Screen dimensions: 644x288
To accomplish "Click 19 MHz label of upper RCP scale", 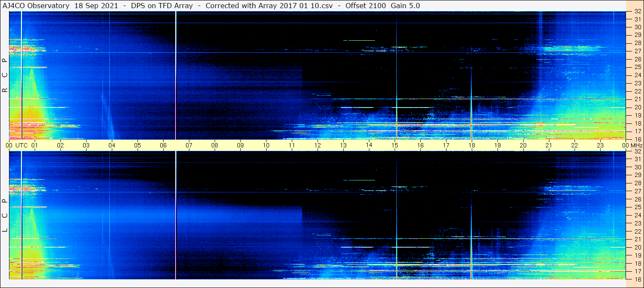I will 638,115.
